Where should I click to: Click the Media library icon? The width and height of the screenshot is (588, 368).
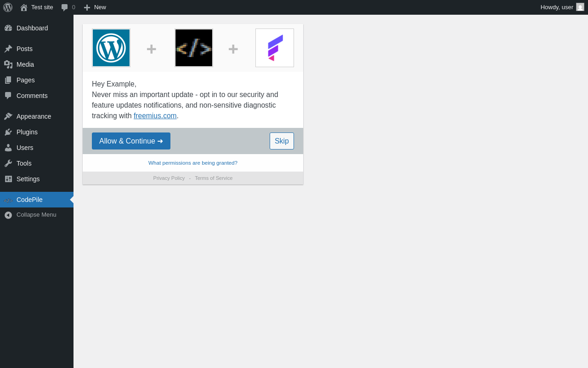tap(8, 64)
